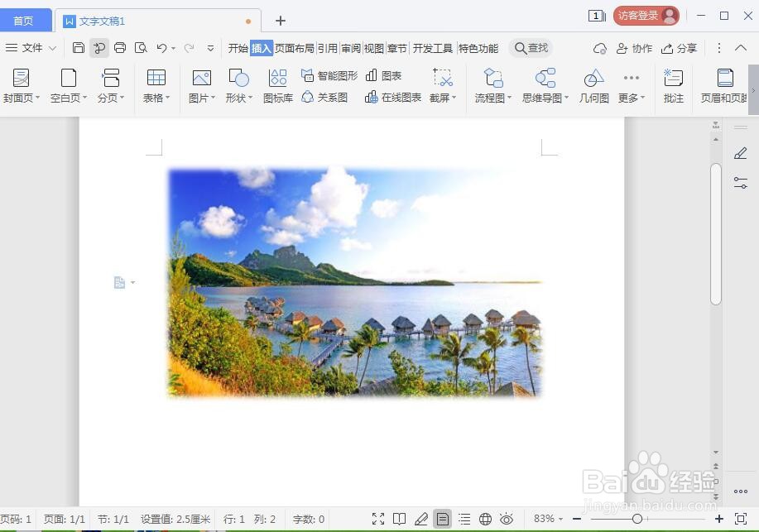
Task: Click the output as PDF icon
Action: click(99, 47)
